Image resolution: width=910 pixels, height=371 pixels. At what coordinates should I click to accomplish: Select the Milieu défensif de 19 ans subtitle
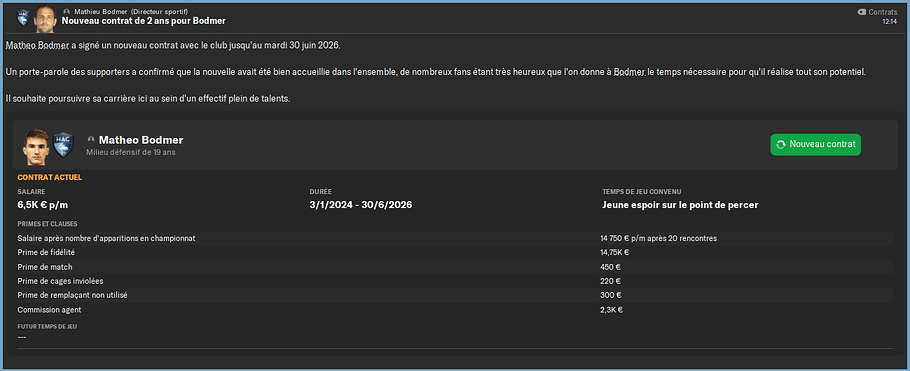pyautogui.click(x=131, y=153)
